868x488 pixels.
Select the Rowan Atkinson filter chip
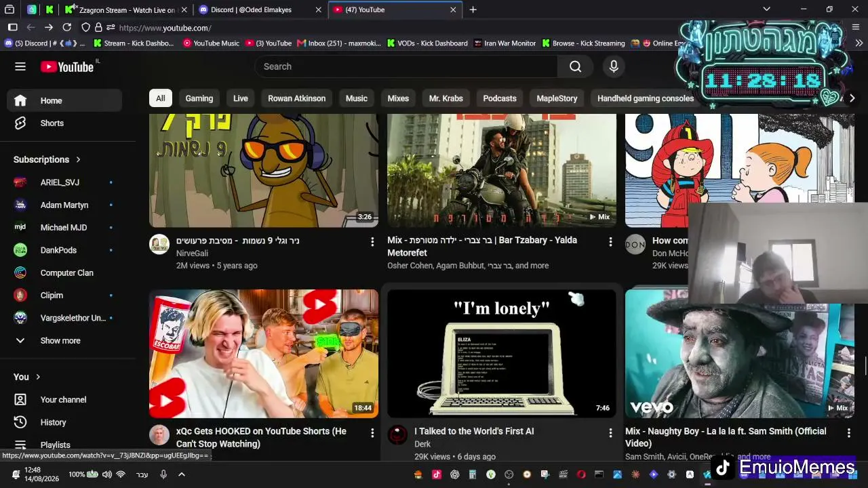coord(296,98)
